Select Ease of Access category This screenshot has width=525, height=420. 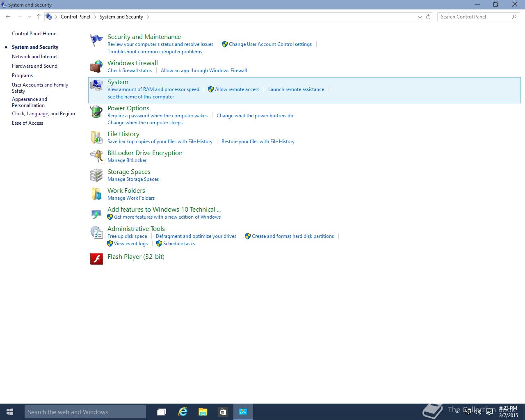[x=27, y=123]
